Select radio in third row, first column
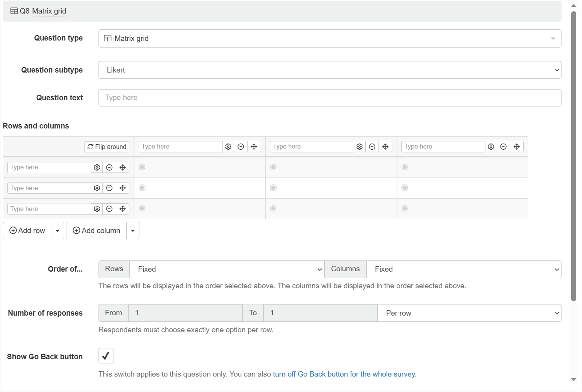Screen dimensions: 582x392 tap(142, 208)
